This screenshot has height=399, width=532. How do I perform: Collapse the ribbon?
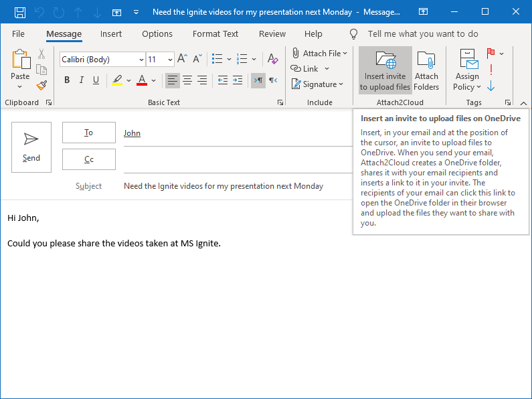click(523, 103)
